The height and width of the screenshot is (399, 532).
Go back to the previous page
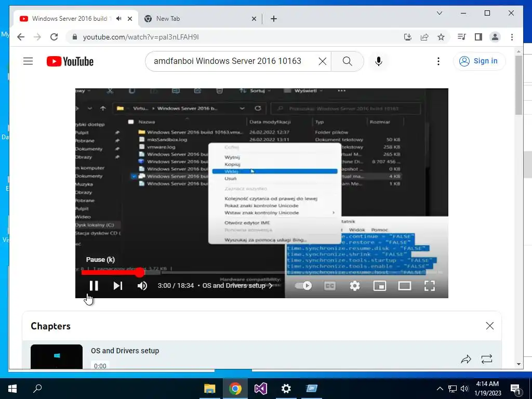(21, 37)
